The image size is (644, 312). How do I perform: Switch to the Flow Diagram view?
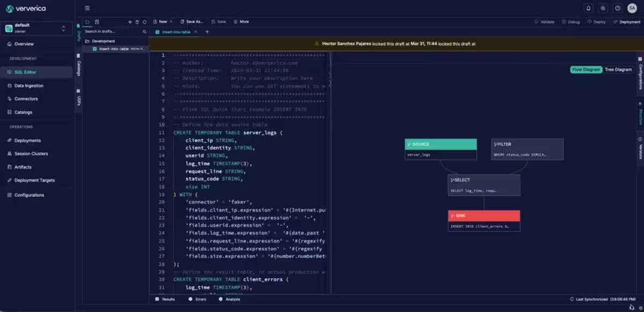click(586, 70)
